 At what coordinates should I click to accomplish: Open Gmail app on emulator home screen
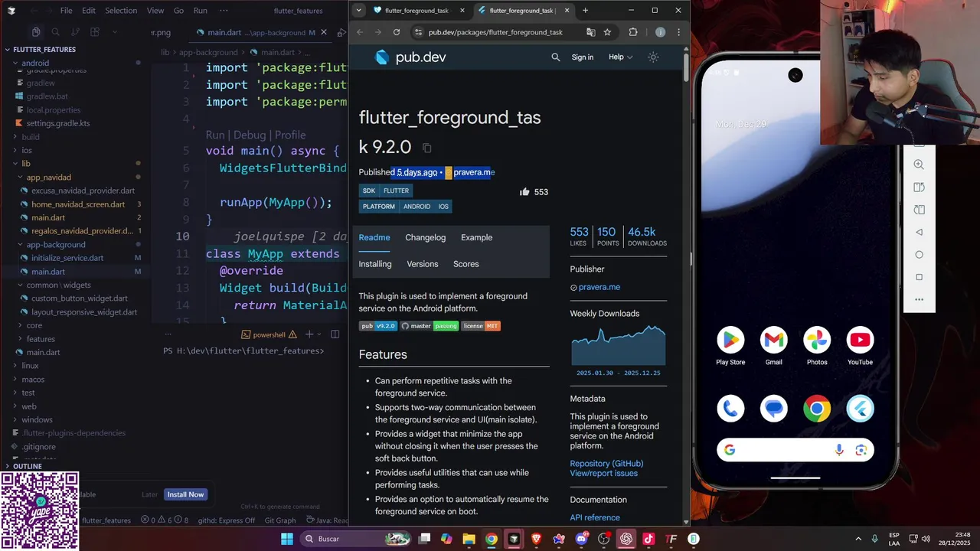(x=774, y=340)
